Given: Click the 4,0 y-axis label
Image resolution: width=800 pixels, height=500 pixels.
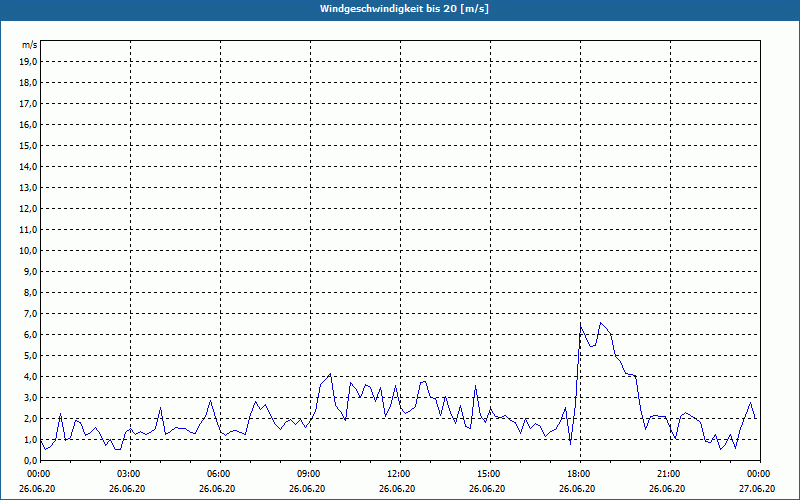Looking at the screenshot, I should (30, 377).
